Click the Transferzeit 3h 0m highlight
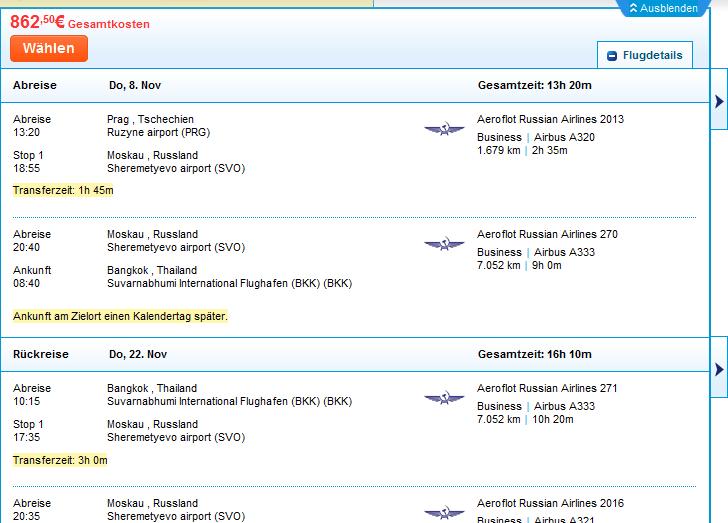 (60, 460)
